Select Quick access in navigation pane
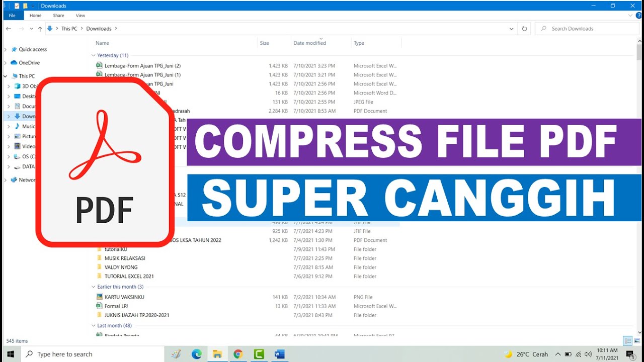 (x=33, y=49)
